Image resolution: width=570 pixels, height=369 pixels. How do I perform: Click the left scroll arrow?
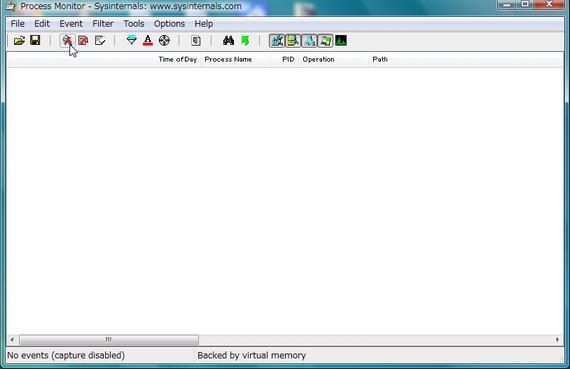point(12,340)
